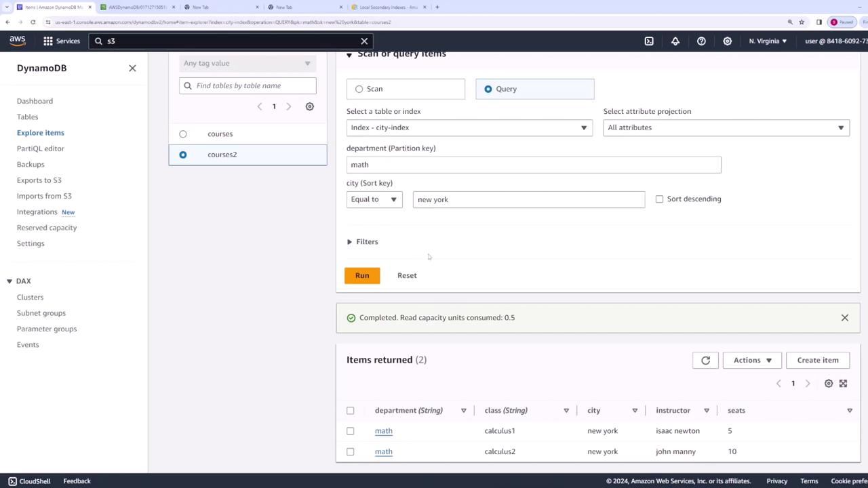Viewport: 868px width, 488px height.
Task: Click the Create item button
Action: coord(818,360)
